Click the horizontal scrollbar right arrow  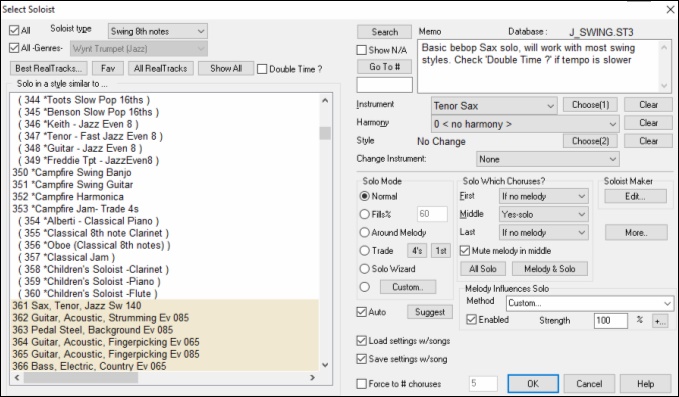(312, 378)
